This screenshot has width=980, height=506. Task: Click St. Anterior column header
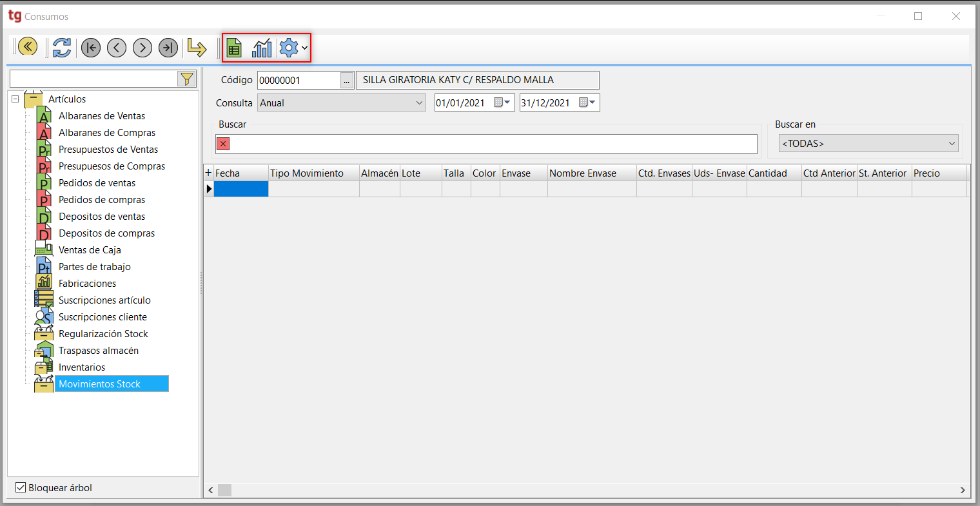point(885,173)
